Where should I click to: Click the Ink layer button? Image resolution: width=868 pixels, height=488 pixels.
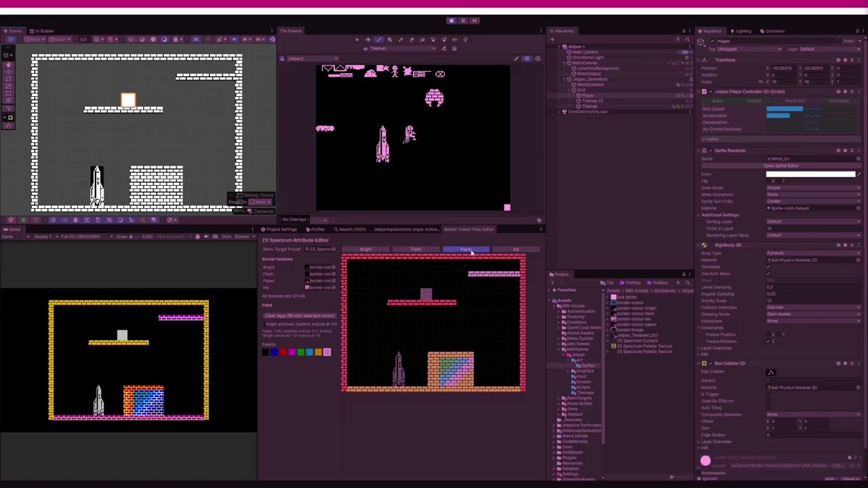point(516,249)
